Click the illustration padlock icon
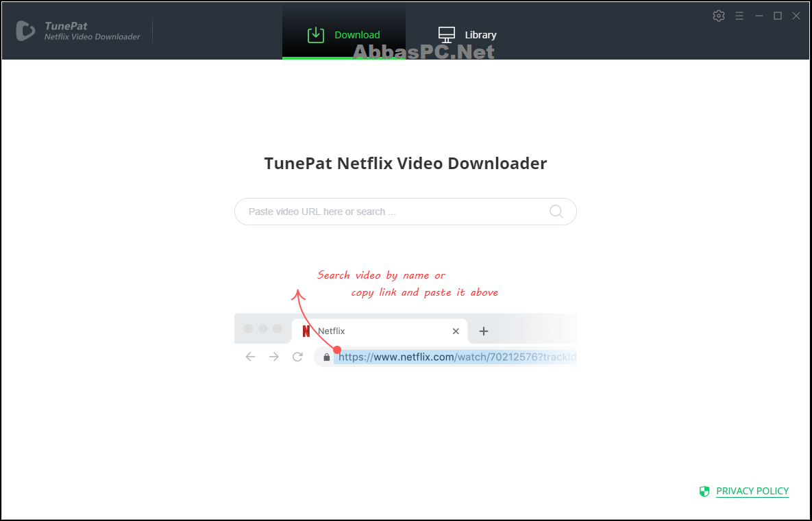This screenshot has height=521, width=812. [327, 357]
